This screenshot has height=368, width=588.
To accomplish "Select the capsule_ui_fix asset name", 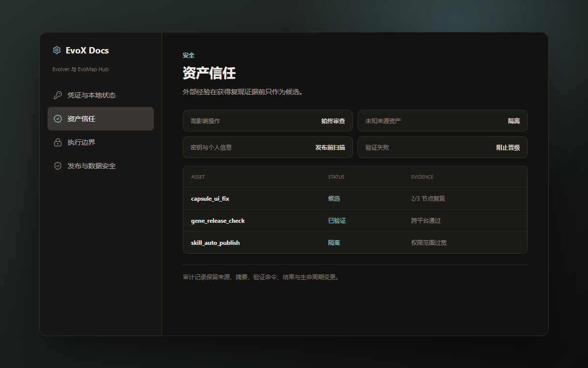I will point(210,199).
